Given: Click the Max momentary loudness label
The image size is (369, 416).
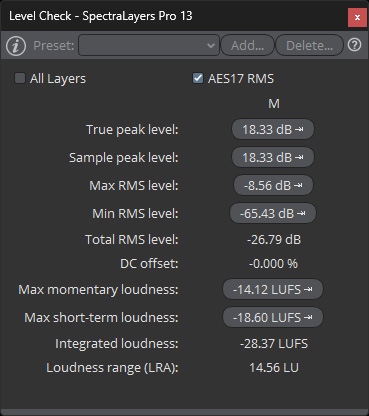Looking at the screenshot, I should pyautogui.click(x=98, y=290).
